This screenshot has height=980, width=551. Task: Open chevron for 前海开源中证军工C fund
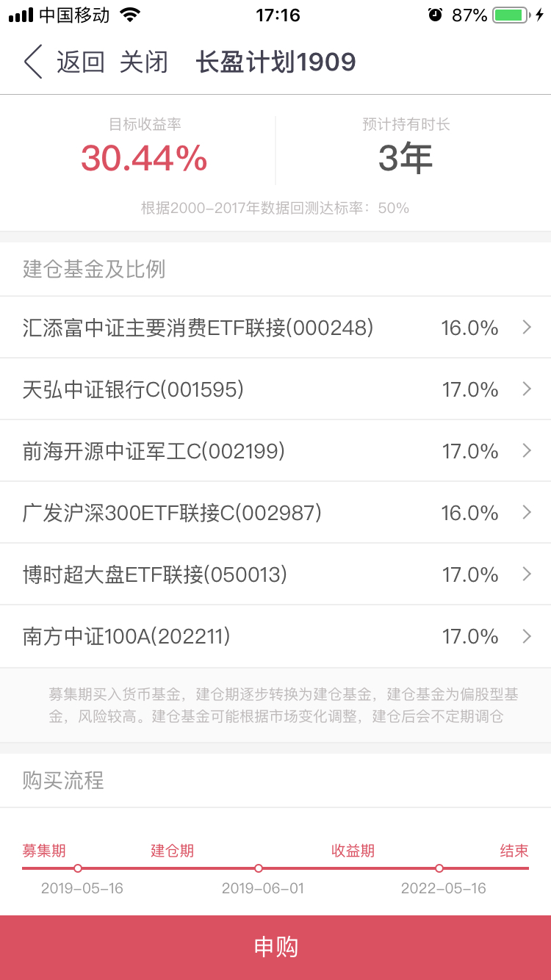coord(527,451)
